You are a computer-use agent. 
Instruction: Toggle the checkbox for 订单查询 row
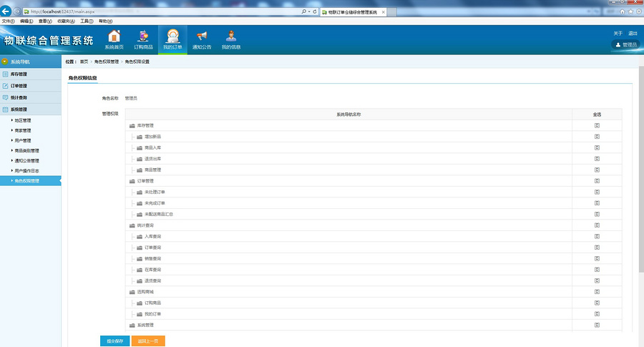[x=597, y=248]
